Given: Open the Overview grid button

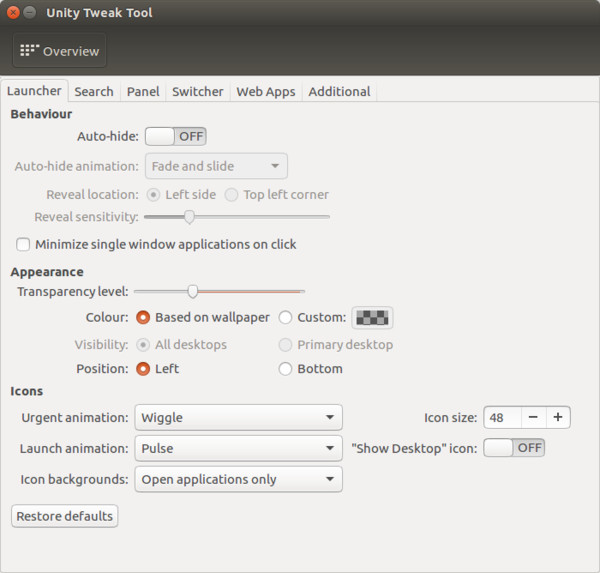Looking at the screenshot, I should pos(59,51).
